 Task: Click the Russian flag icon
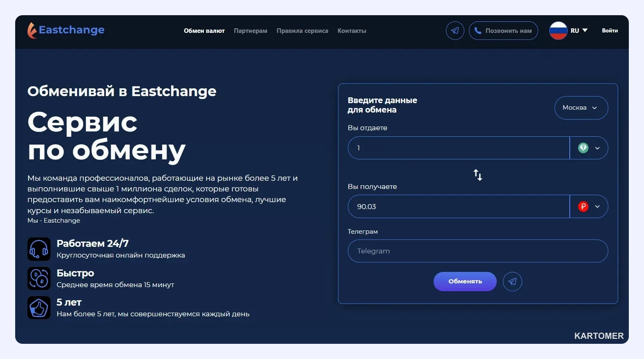[x=558, y=30]
